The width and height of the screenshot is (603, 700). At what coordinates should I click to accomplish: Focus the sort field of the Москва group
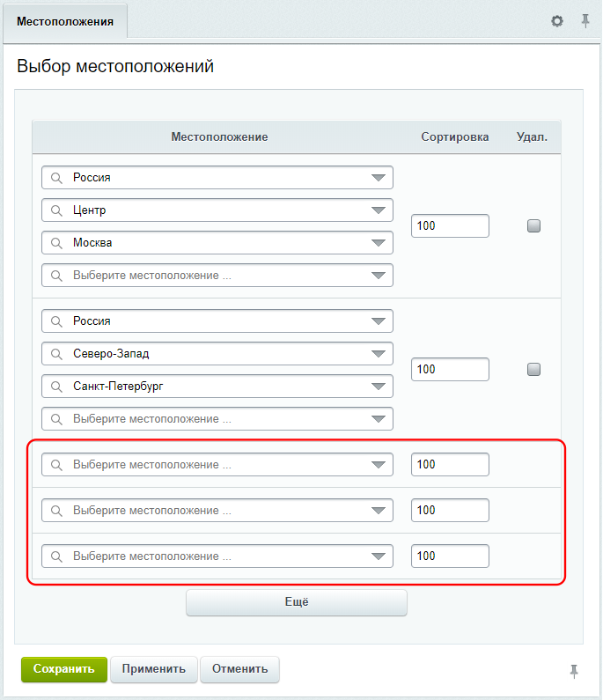tap(450, 226)
